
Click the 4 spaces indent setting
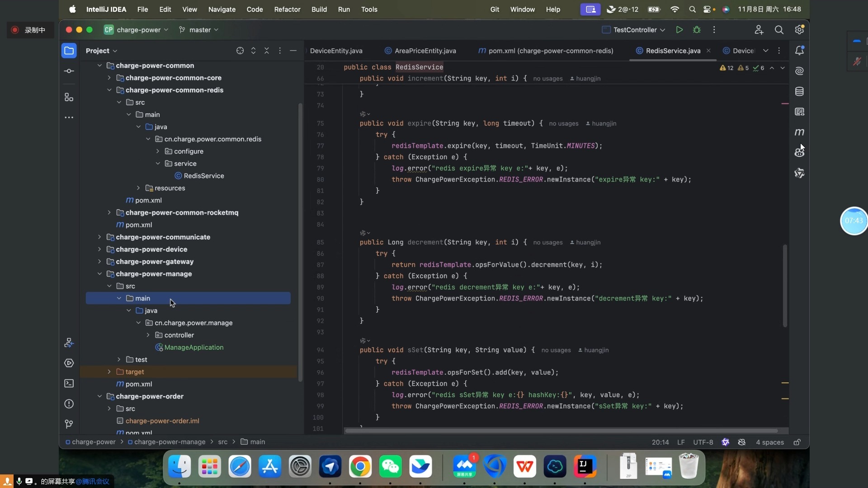tap(769, 442)
